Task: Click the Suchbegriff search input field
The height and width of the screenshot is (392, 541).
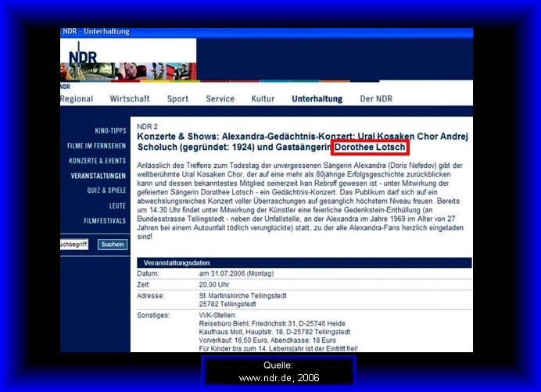Action: coord(75,244)
